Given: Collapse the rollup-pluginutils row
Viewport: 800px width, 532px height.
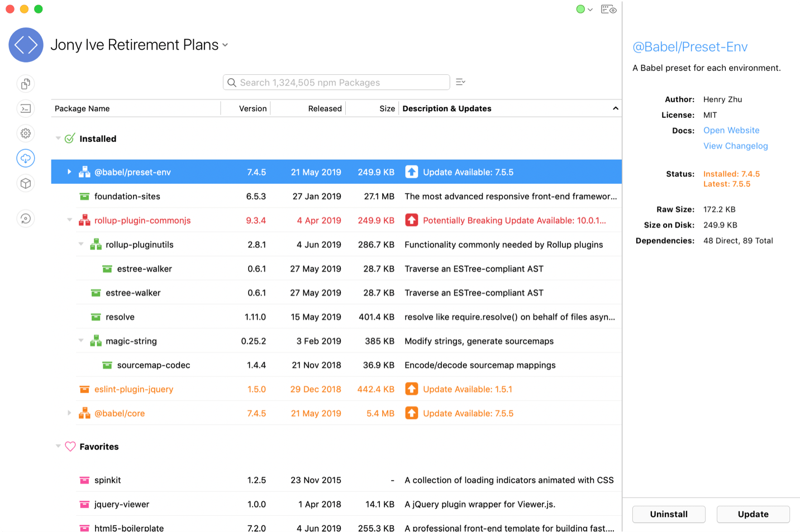Looking at the screenshot, I should [x=81, y=244].
